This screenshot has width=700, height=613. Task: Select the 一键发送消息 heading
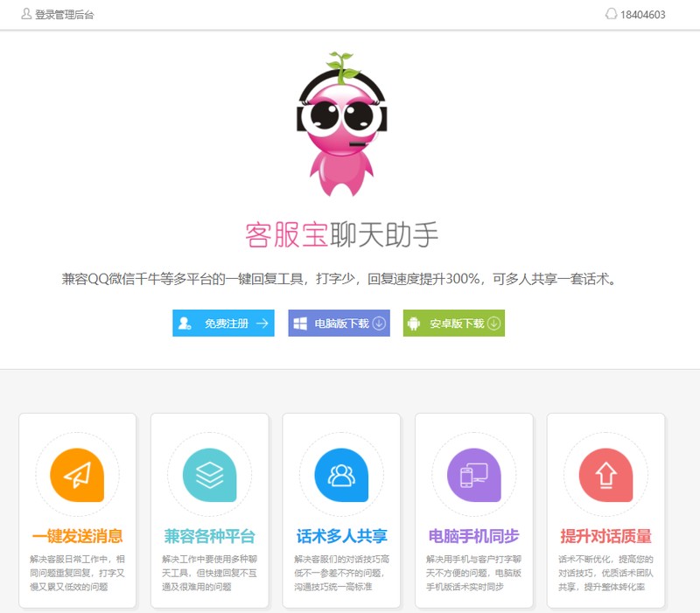77,536
